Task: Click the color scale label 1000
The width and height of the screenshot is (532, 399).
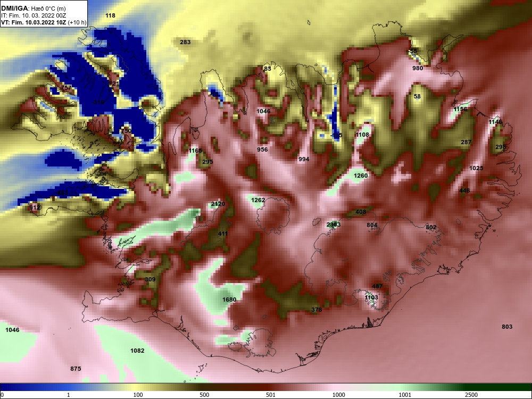Action: coord(338,395)
